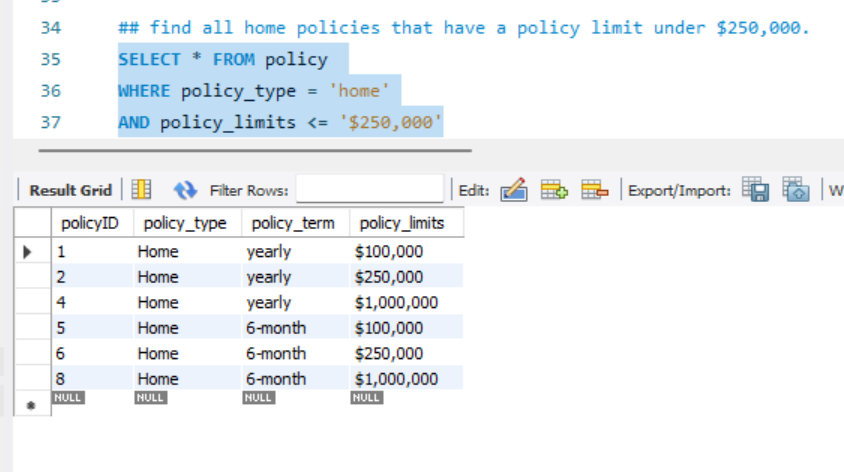The height and width of the screenshot is (472, 844).
Task: Click the current row arrow selector
Action: click(28, 251)
